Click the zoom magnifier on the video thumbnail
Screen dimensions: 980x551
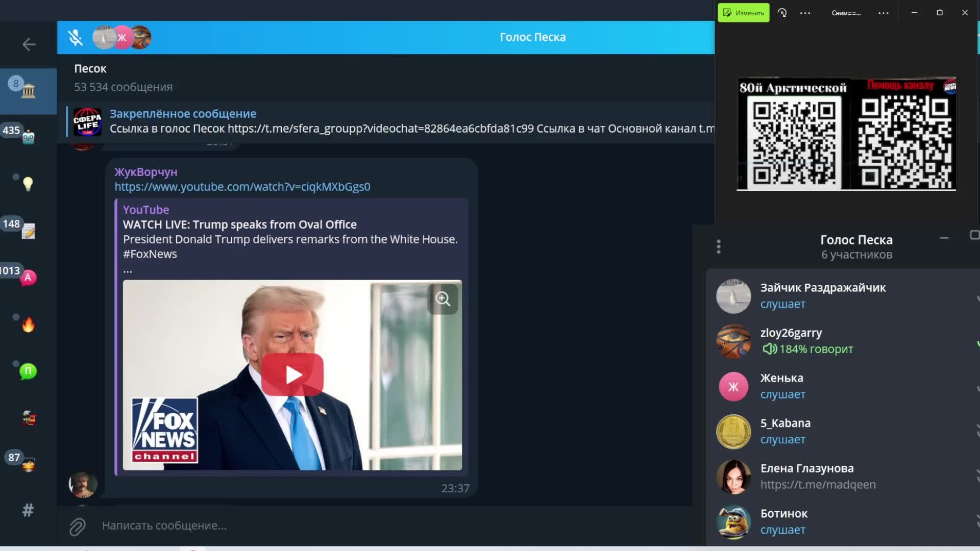pyautogui.click(x=443, y=299)
